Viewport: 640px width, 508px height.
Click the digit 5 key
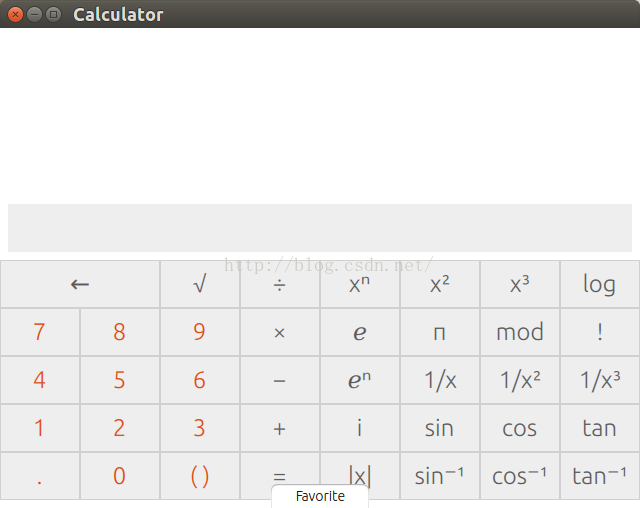[120, 380]
